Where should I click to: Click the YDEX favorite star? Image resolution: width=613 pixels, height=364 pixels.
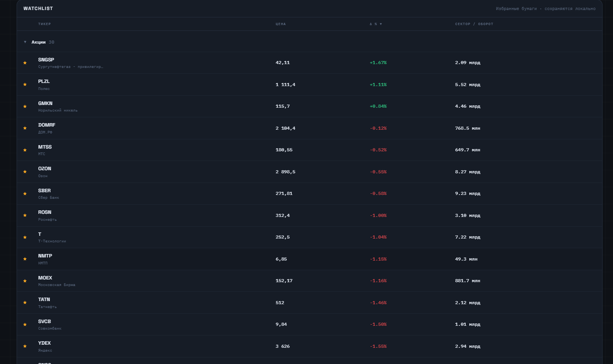click(25, 346)
